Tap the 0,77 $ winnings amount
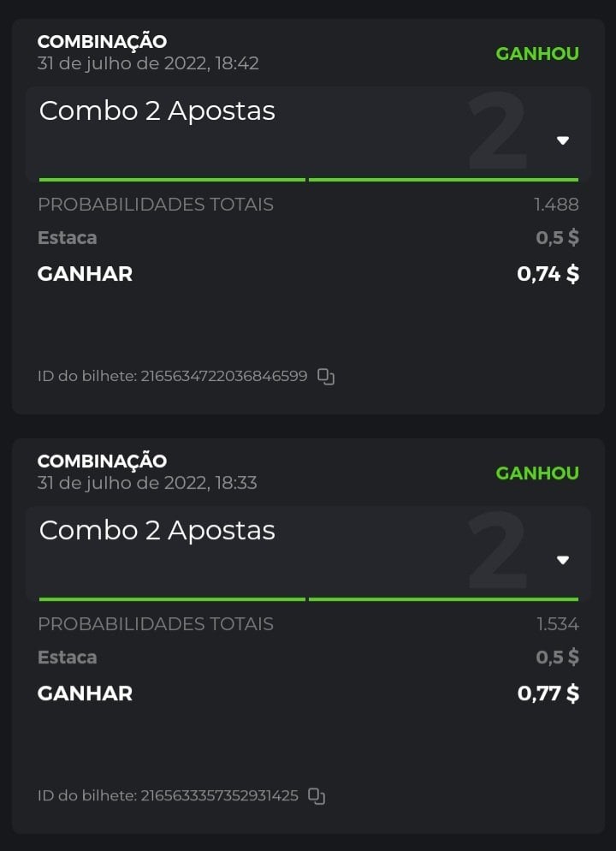The width and height of the screenshot is (616, 851). pos(548,693)
